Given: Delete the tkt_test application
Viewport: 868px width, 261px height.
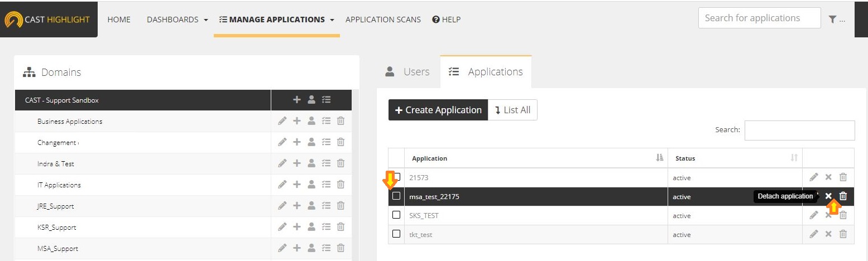Looking at the screenshot, I should pos(843,234).
